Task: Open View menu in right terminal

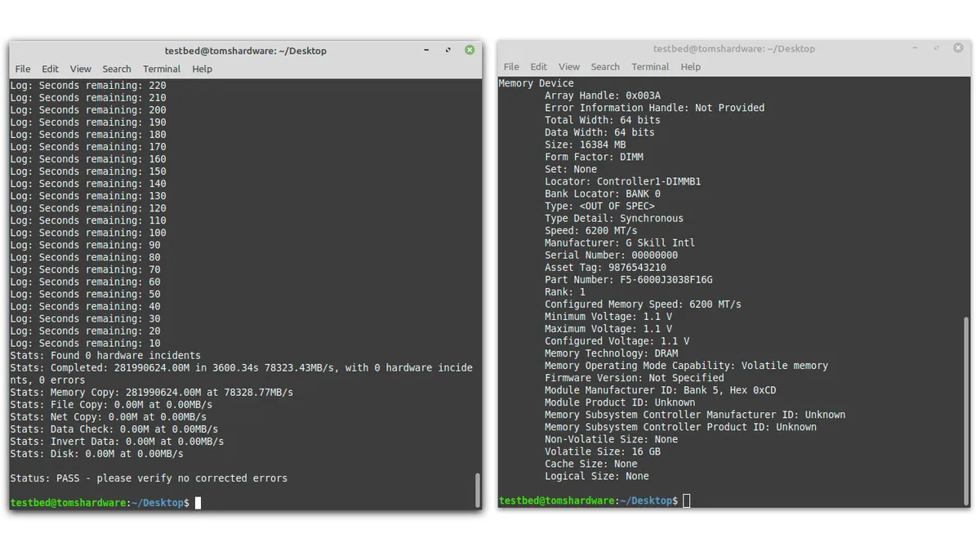Action: (569, 67)
